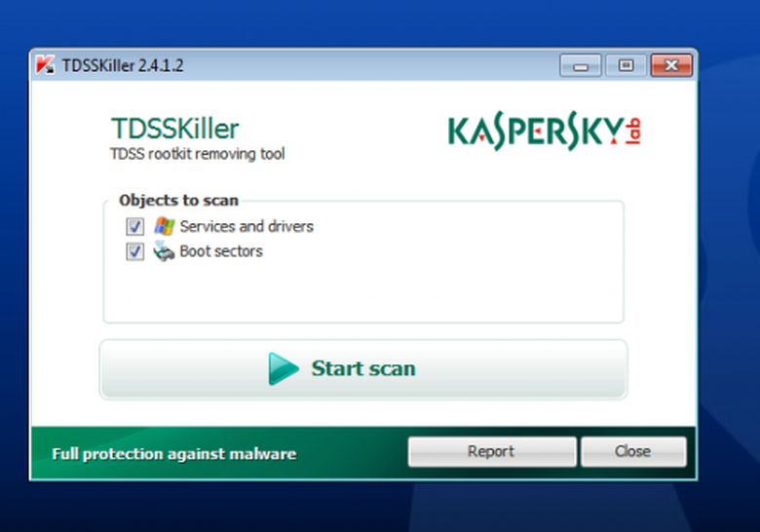Viewport: 760px width, 532px height.
Task: Click the Kaspersky icon in the title bar
Action: pyautogui.click(x=45, y=66)
